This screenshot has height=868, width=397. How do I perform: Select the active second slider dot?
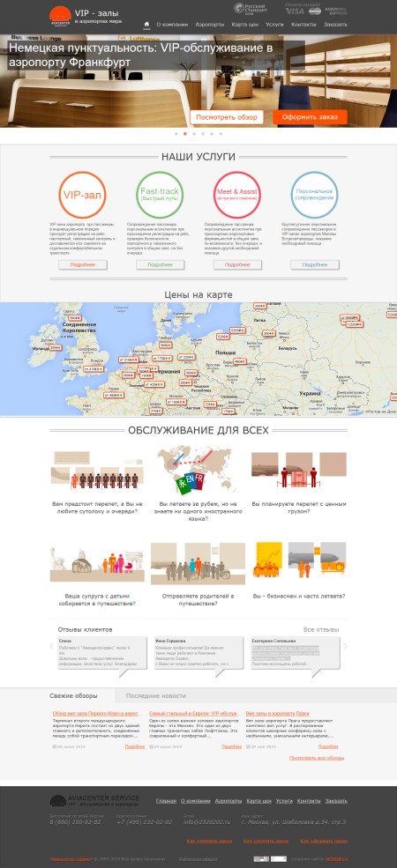pyautogui.click(x=185, y=133)
